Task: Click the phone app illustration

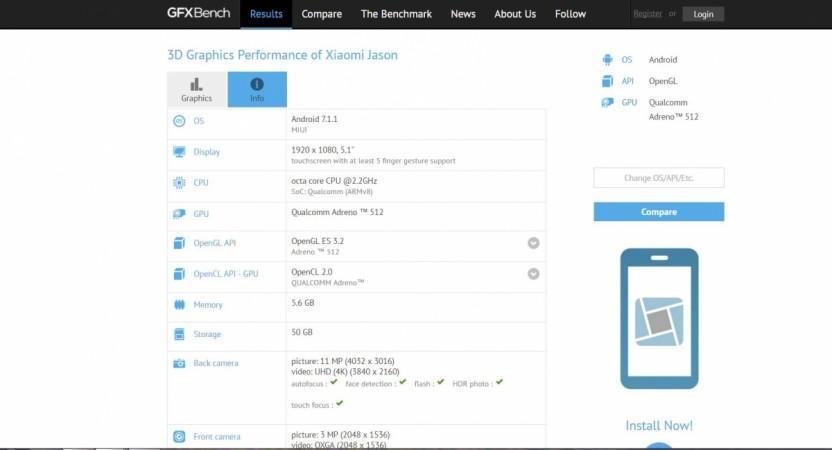Action: (659, 319)
